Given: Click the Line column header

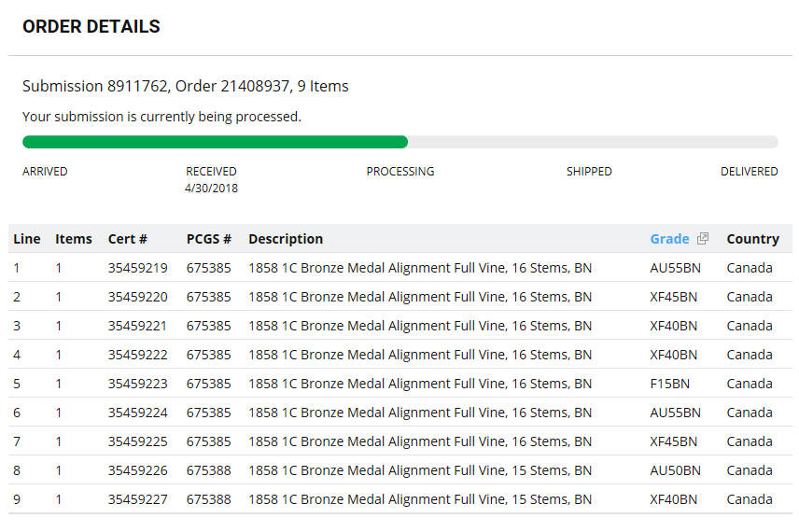Looking at the screenshot, I should coord(27,239).
